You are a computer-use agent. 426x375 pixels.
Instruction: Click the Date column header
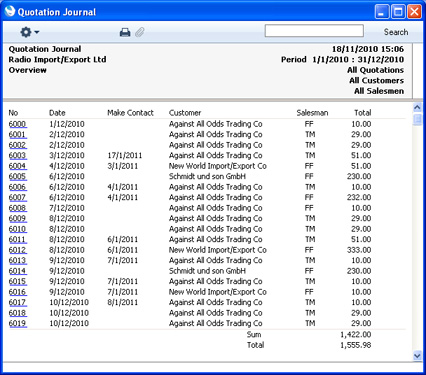[57, 113]
